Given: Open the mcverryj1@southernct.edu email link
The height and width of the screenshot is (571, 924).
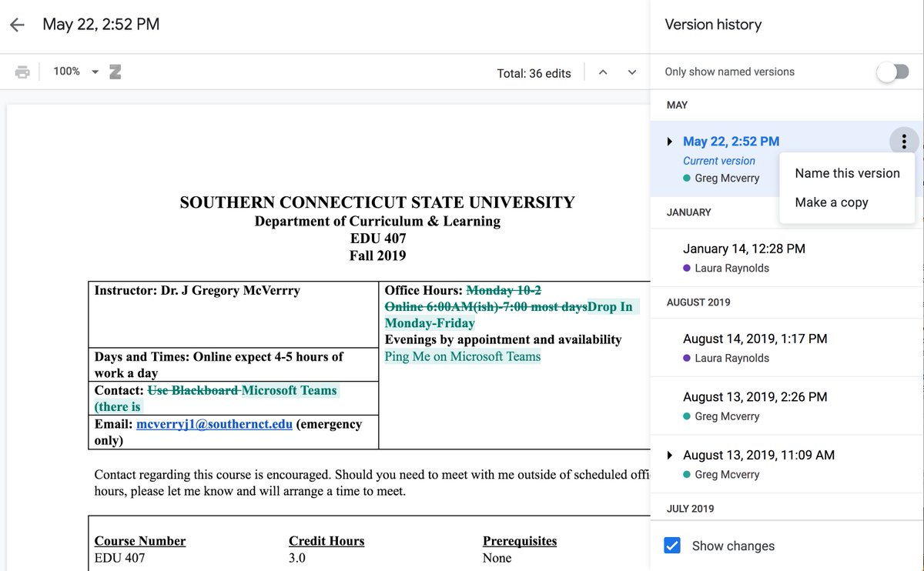Looking at the screenshot, I should [214, 424].
